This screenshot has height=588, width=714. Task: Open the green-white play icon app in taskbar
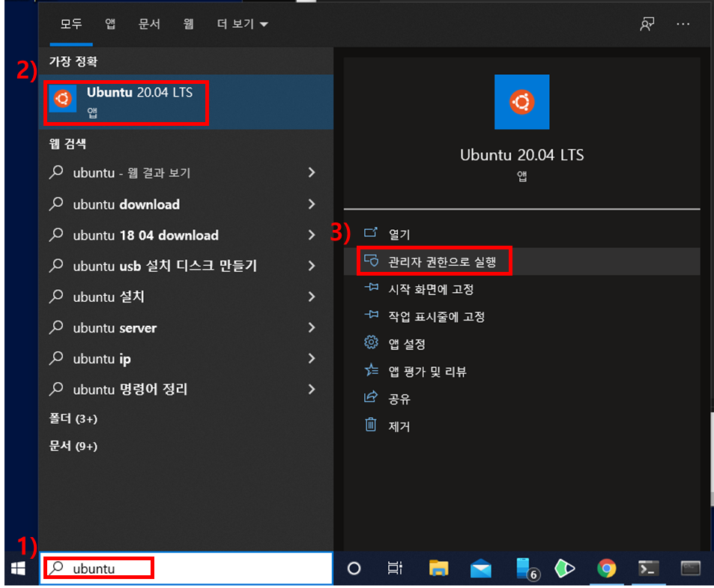tap(565, 569)
